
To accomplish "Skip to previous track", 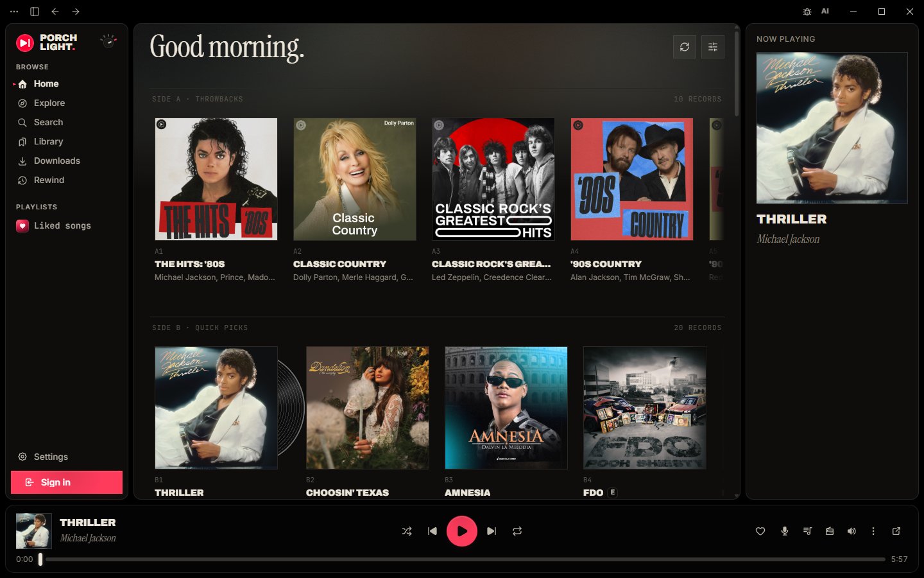I will [432, 531].
